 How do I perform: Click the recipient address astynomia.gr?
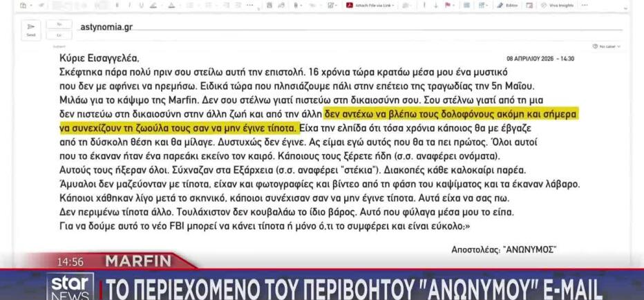[x=106, y=27]
